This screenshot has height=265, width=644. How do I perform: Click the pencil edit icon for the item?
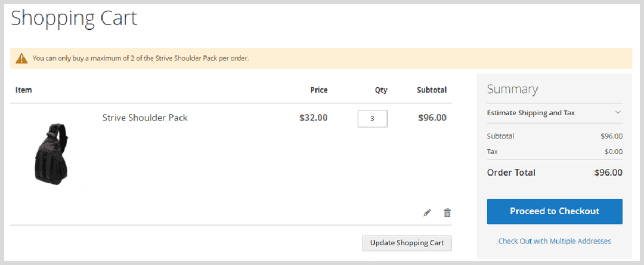[427, 212]
